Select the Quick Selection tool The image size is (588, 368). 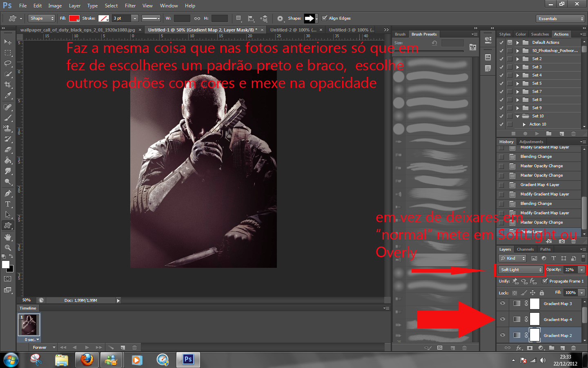8,74
